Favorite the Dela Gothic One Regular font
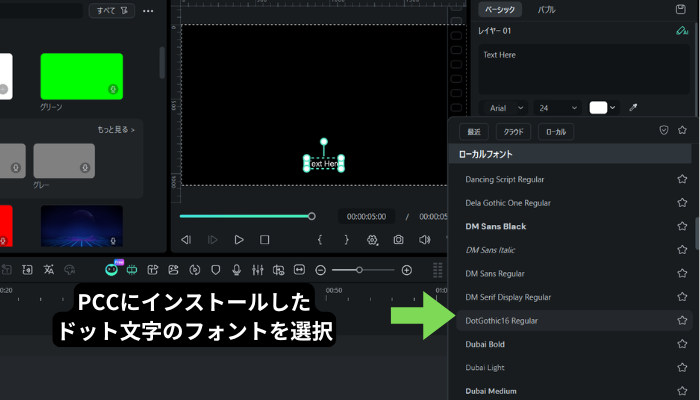The height and width of the screenshot is (400, 700). (x=682, y=203)
